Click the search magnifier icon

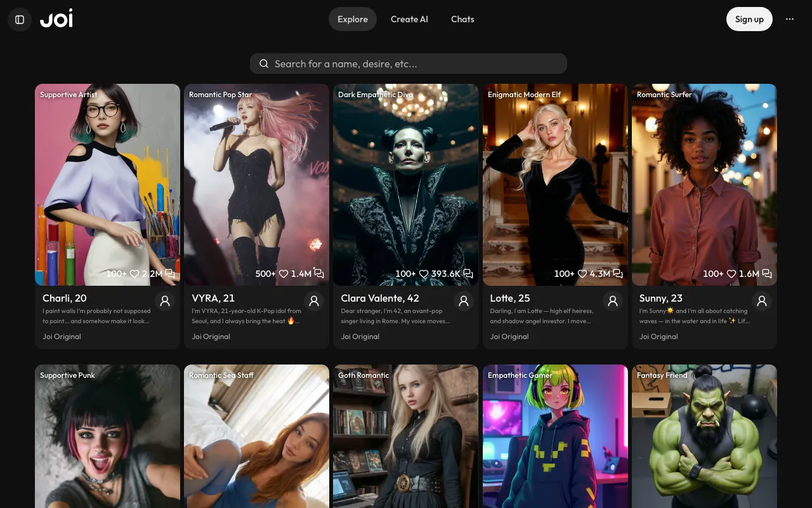(x=264, y=63)
